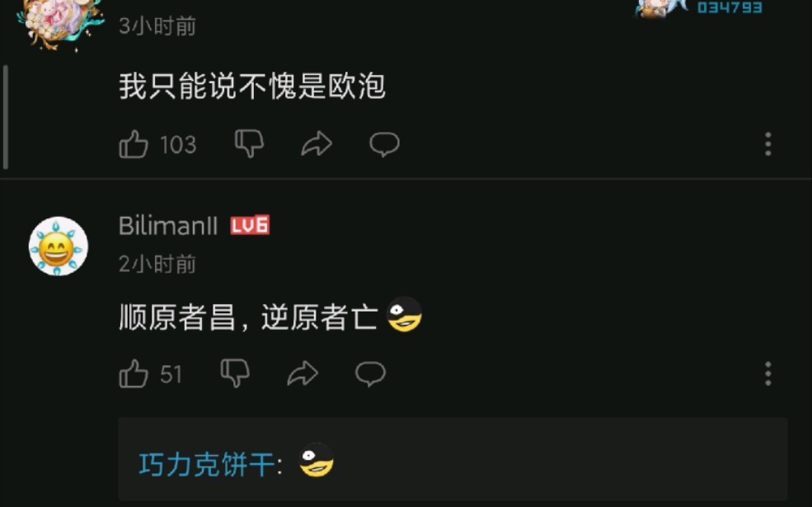Open more options for BilimanII's comment
Screen dimensions: 812x507
tap(768, 373)
